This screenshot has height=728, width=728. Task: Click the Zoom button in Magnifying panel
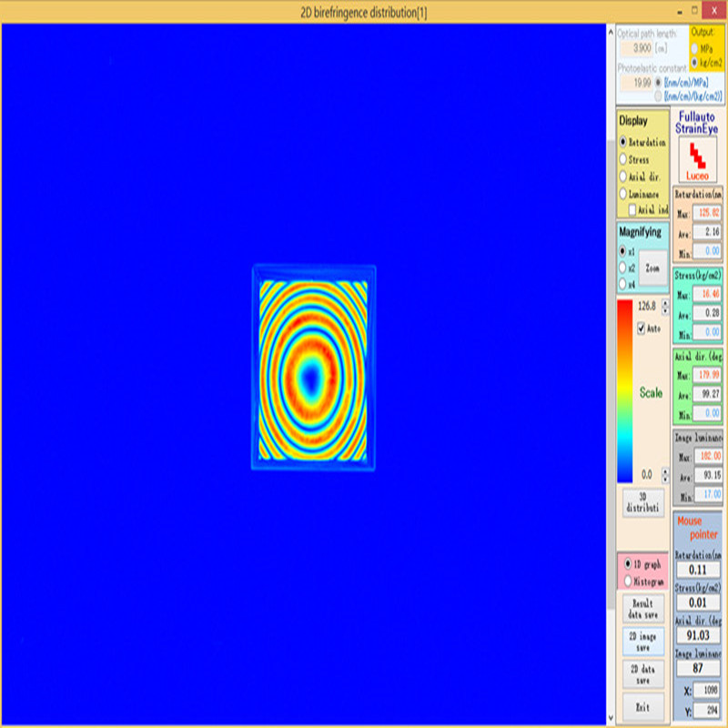[652, 268]
